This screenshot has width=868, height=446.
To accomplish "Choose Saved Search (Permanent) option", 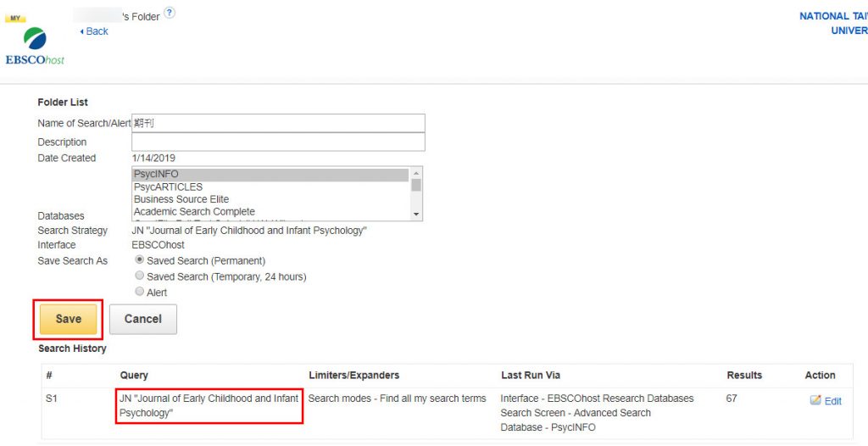I will coord(140,259).
